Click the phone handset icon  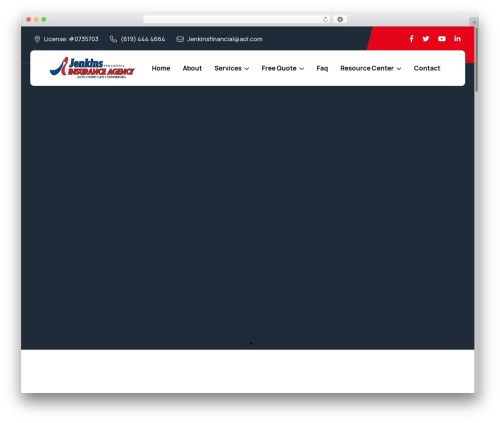tap(113, 39)
